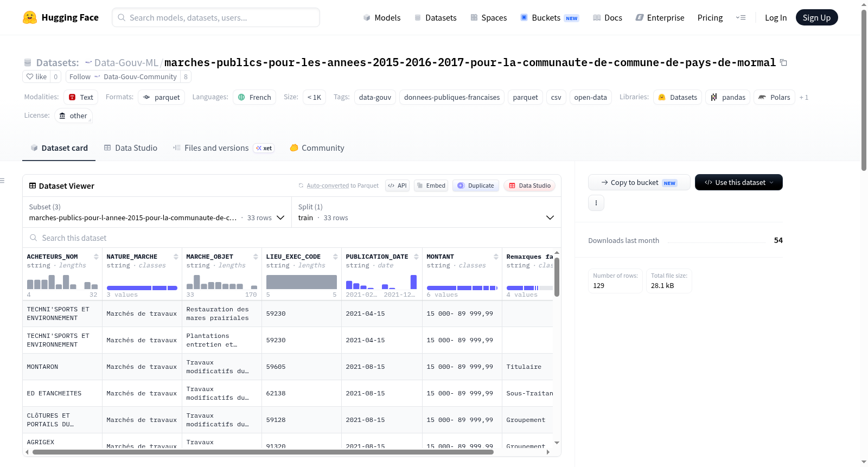Switch to the Dataset card tab
Viewport: 868px width, 467px height.
(59, 148)
